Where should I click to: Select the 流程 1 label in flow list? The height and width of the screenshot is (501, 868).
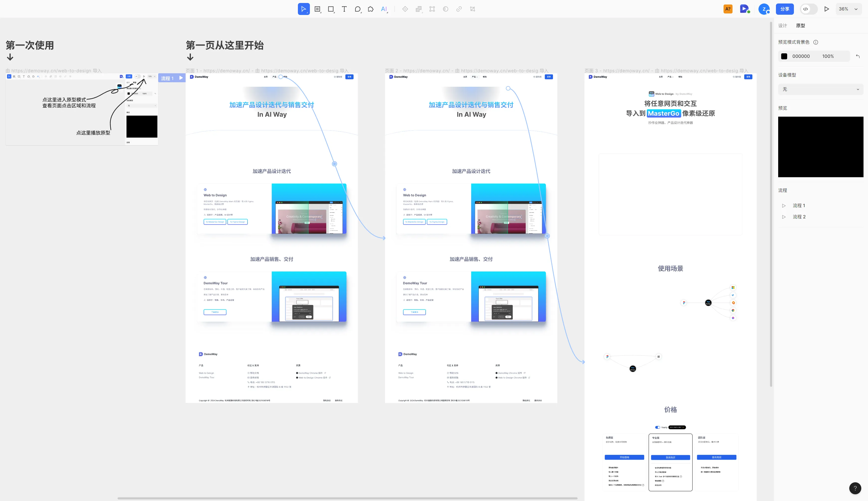799,205
